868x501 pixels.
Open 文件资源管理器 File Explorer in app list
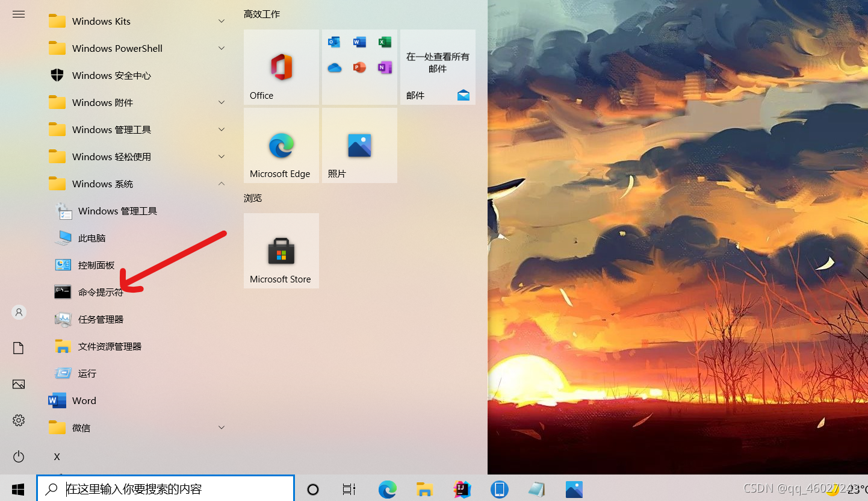coord(138,346)
